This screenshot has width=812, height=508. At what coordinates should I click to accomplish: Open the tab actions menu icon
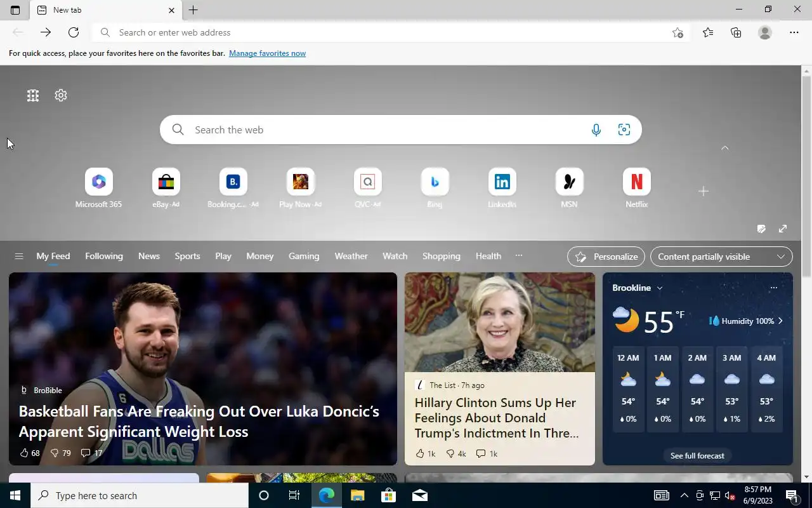(15, 10)
